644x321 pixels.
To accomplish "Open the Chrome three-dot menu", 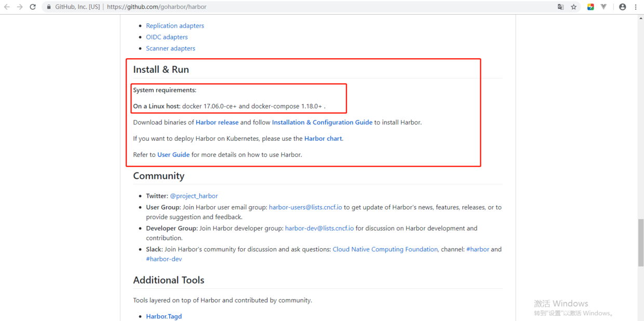I will 636,7.
